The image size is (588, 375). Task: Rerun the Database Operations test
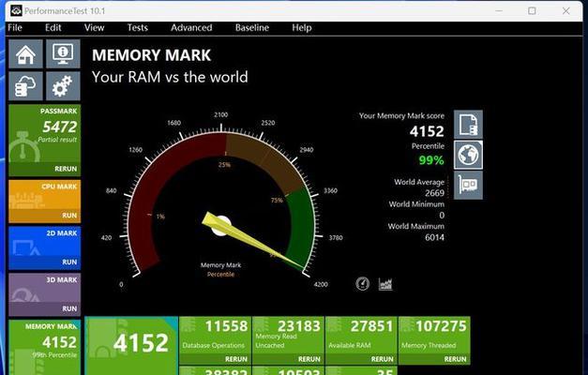tap(236, 359)
